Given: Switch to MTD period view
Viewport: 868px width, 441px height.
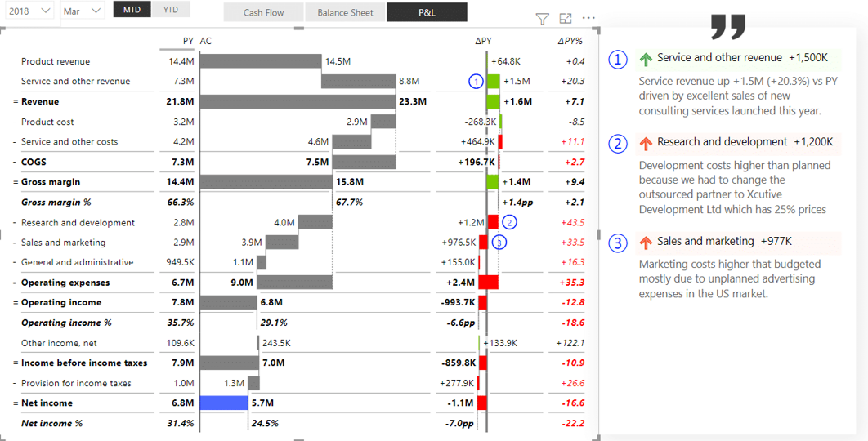Looking at the screenshot, I should [132, 10].
